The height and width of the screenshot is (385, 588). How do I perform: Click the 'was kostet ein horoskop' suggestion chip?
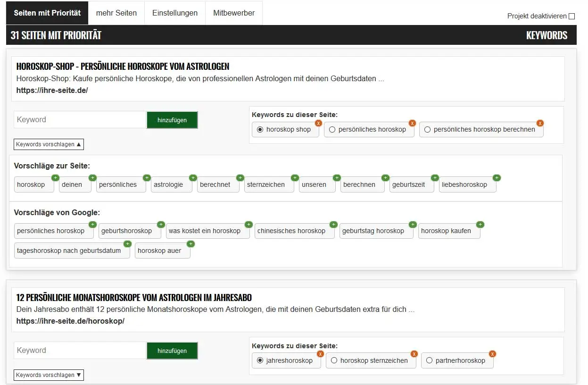click(204, 231)
